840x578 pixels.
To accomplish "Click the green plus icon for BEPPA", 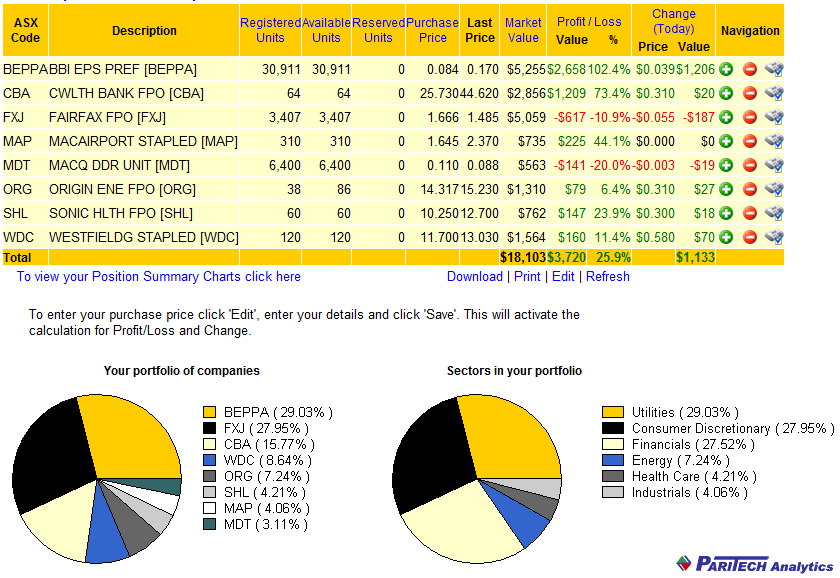I will pos(726,69).
